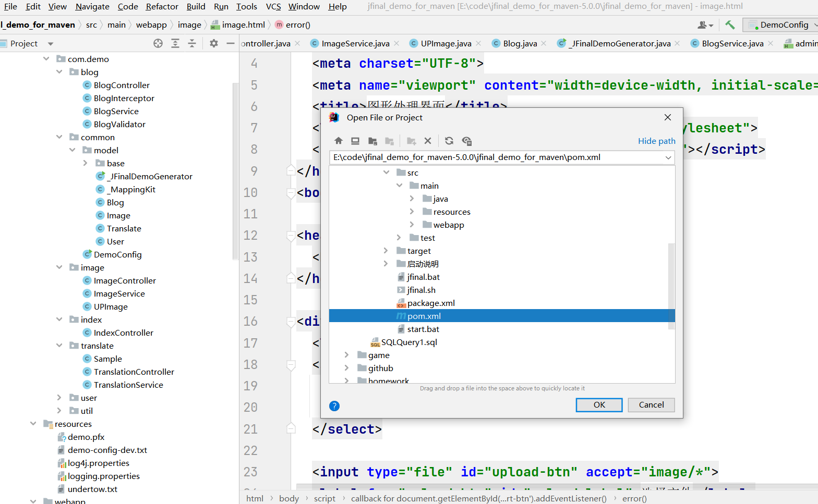This screenshot has height=504, width=818.
Task: Expand all in Project panel
Action: (175, 43)
